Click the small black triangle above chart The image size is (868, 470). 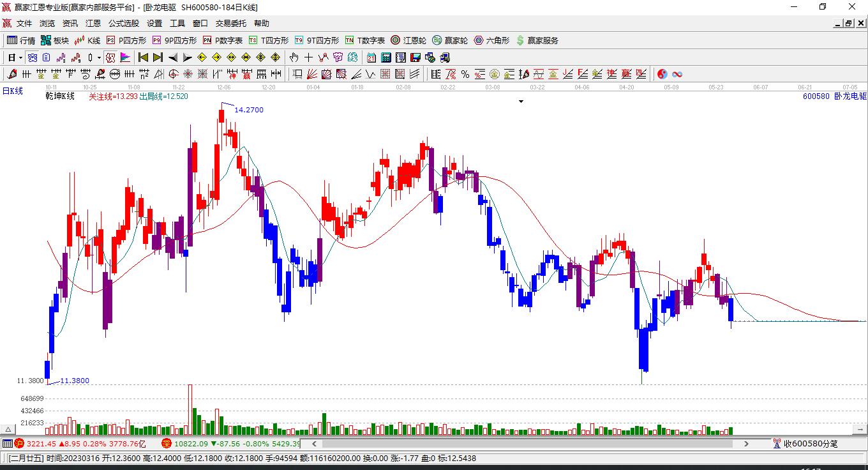[x=521, y=102]
